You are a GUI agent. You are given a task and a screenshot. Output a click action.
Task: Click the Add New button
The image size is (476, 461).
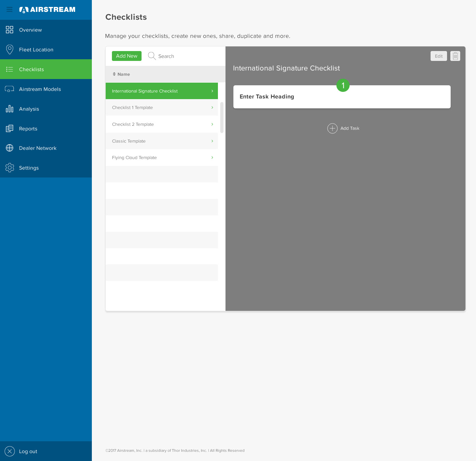point(127,56)
